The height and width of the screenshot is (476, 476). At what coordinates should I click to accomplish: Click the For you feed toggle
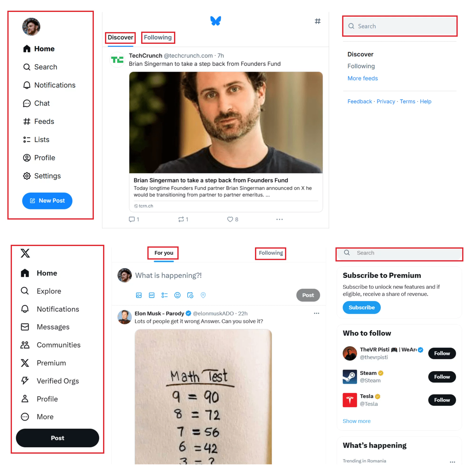(163, 253)
